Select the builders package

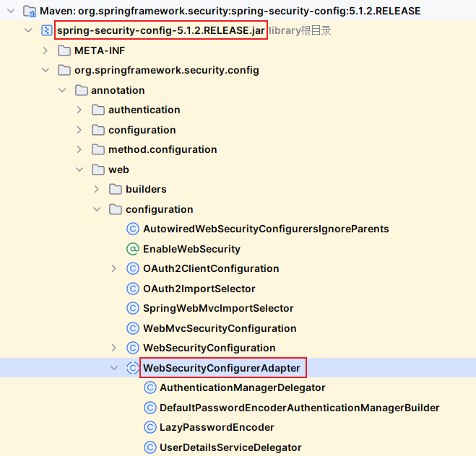[x=146, y=190]
